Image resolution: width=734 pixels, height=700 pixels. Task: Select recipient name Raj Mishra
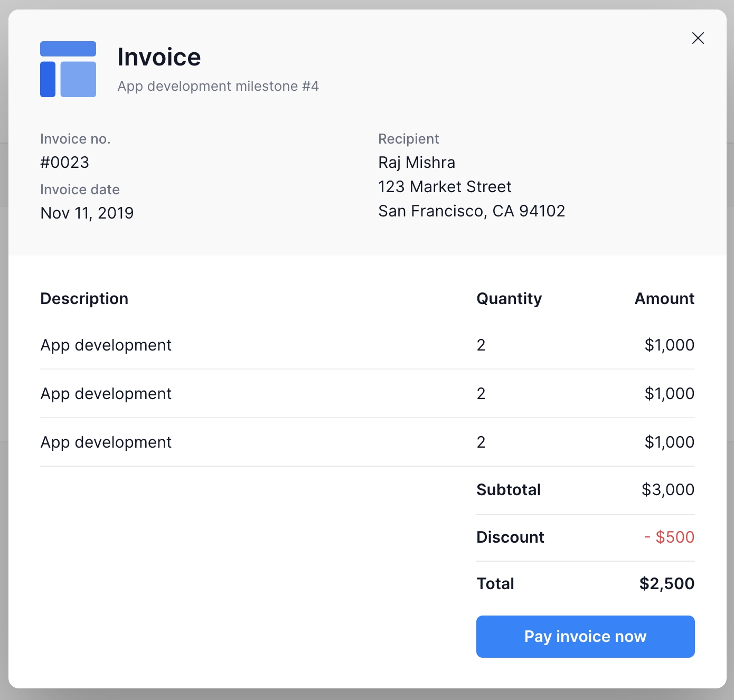416,162
